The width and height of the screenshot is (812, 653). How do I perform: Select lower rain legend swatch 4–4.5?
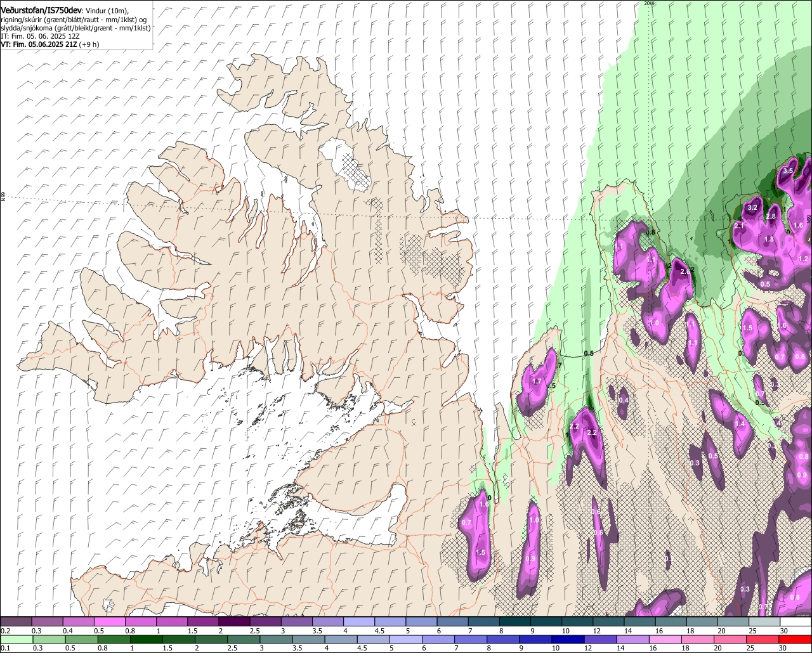pos(342,640)
